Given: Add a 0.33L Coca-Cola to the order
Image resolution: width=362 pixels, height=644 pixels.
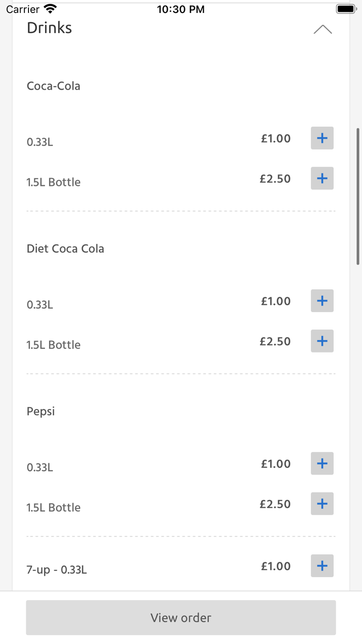Looking at the screenshot, I should 322,138.
